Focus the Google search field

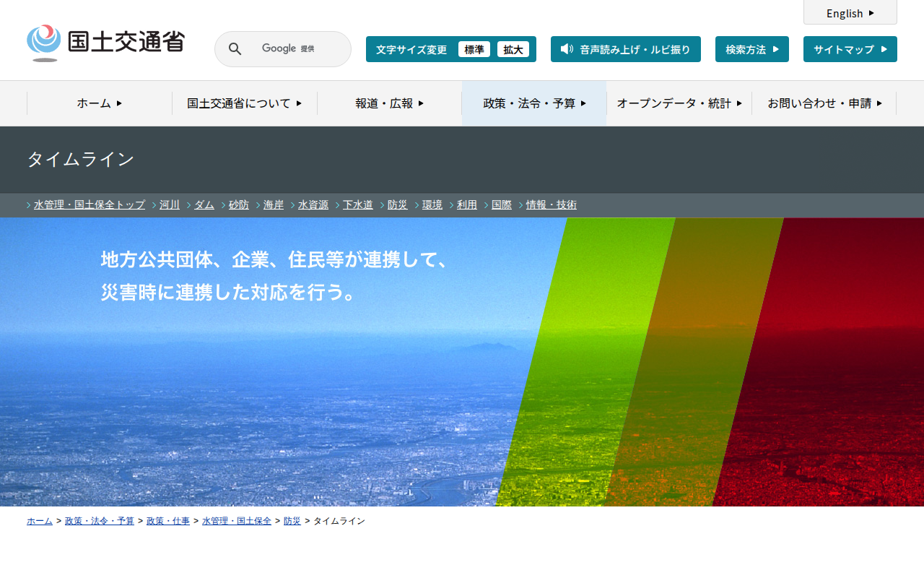click(283, 49)
